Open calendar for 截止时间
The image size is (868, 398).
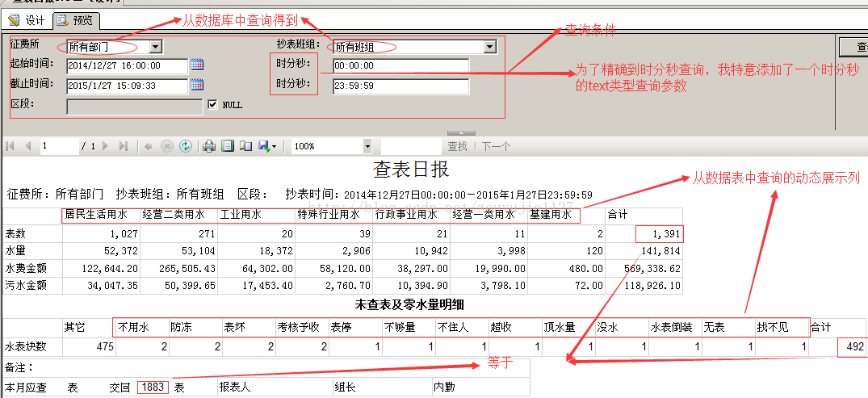click(196, 86)
